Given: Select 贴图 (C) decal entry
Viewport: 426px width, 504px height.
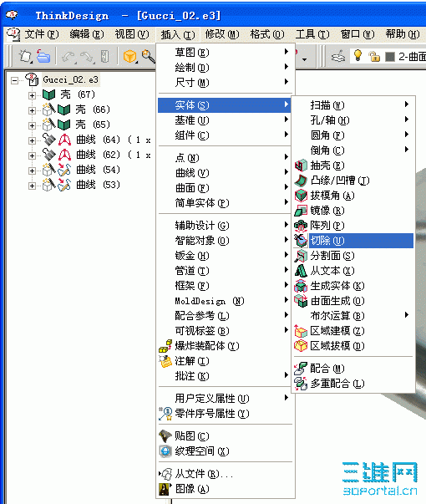Looking at the screenshot, I should tap(225, 435).
